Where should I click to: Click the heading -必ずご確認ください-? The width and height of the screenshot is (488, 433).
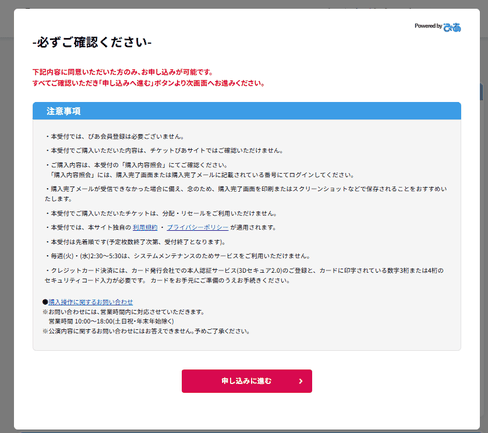(x=92, y=42)
